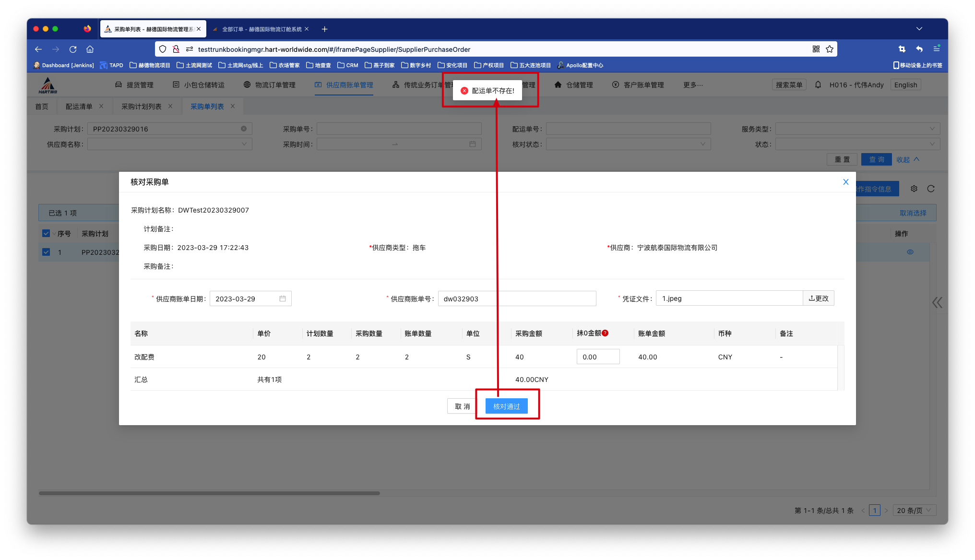
Task: Open the 核对状态 dropdown
Action: (628, 144)
